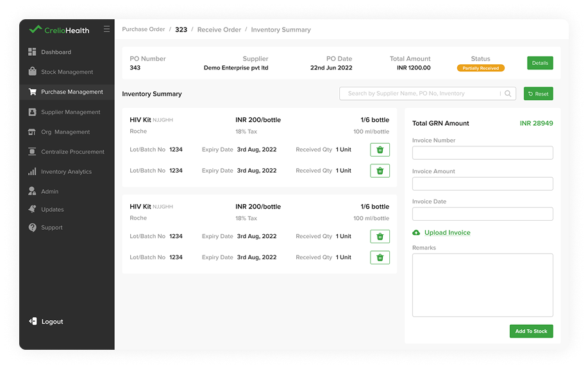The height and width of the screenshot is (369, 588).
Task: Delete first batch row in second HIV Kit card
Action: [x=380, y=237]
